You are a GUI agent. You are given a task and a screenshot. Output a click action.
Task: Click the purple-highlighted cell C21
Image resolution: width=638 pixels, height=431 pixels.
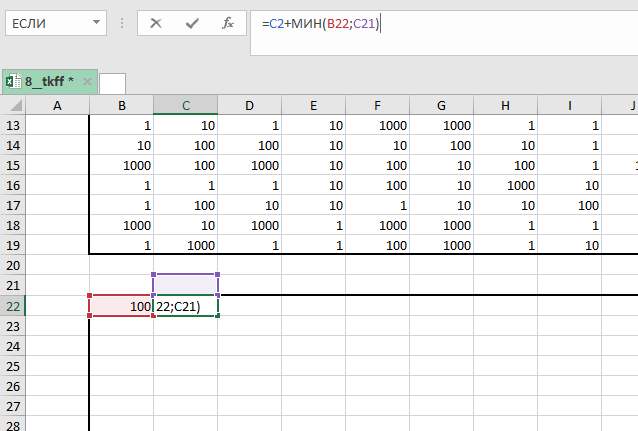185,284
